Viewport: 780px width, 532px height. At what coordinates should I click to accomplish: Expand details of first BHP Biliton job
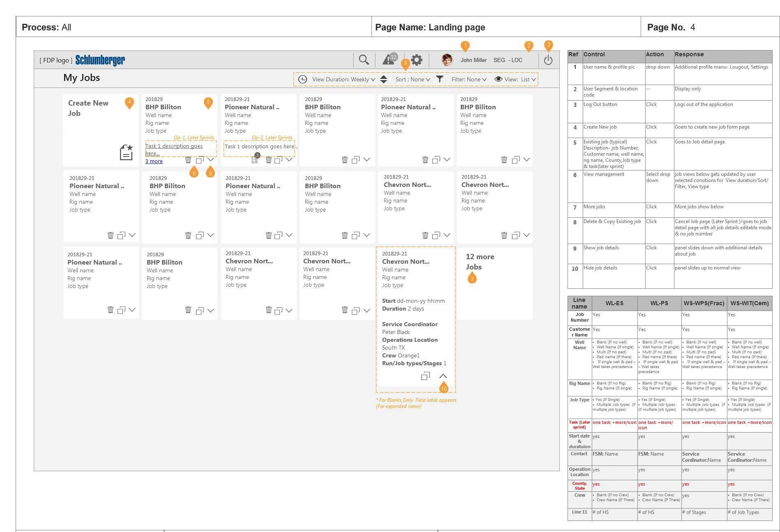click(x=211, y=160)
